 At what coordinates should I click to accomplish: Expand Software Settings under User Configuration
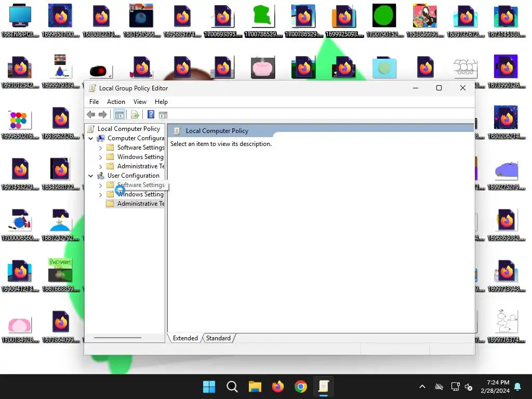point(100,185)
